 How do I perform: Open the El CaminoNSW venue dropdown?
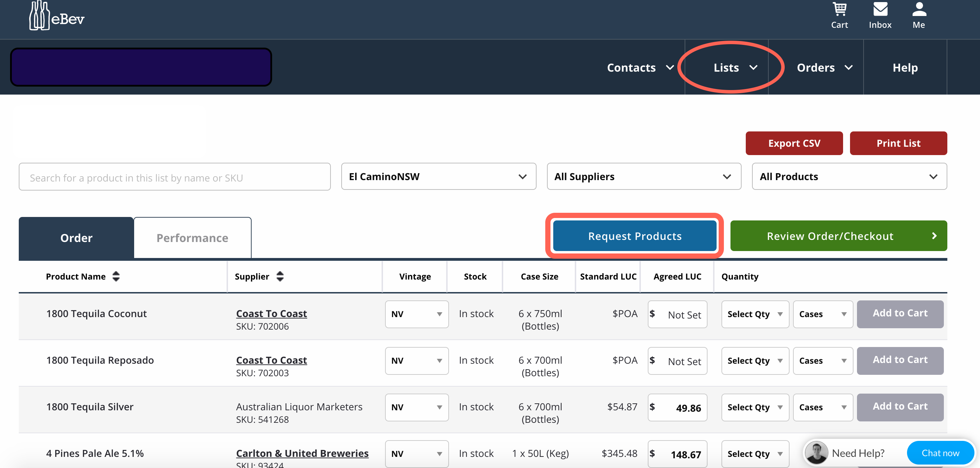click(x=438, y=177)
